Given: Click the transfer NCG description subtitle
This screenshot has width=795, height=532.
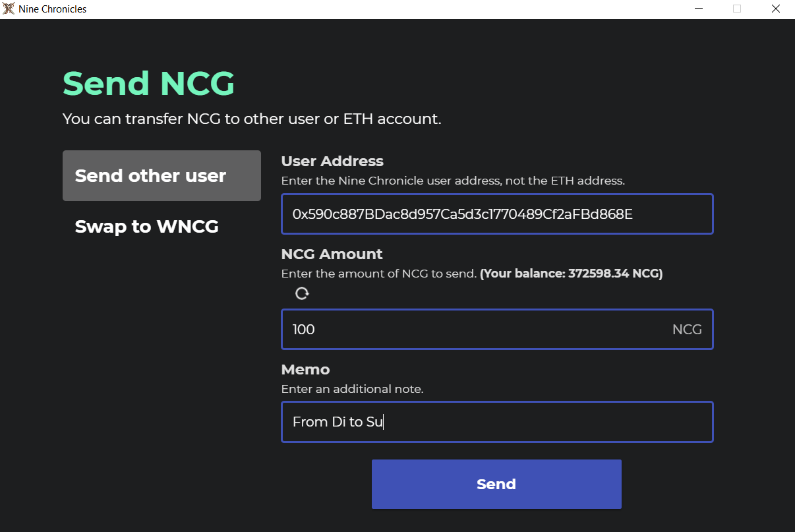Looking at the screenshot, I should [x=251, y=119].
